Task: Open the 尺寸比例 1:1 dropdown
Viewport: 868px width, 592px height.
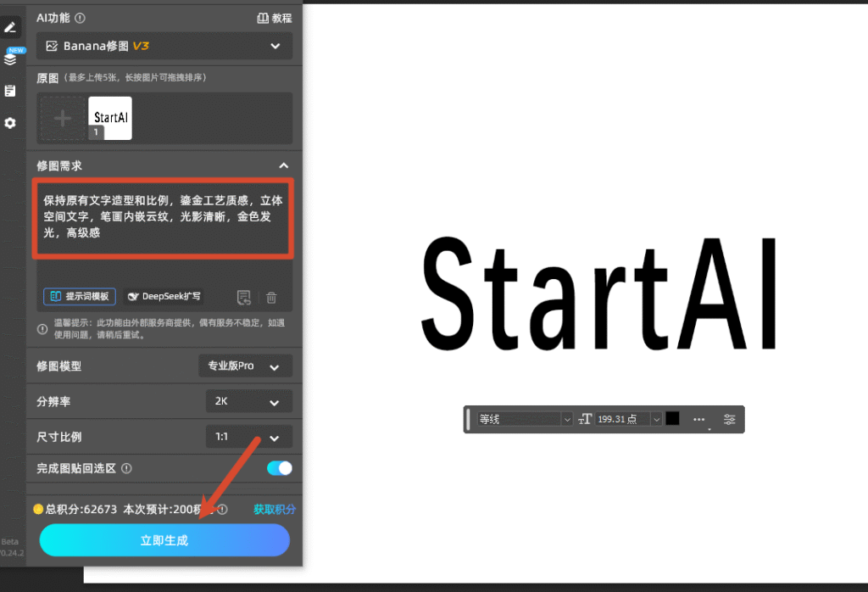Action: pyautogui.click(x=249, y=437)
